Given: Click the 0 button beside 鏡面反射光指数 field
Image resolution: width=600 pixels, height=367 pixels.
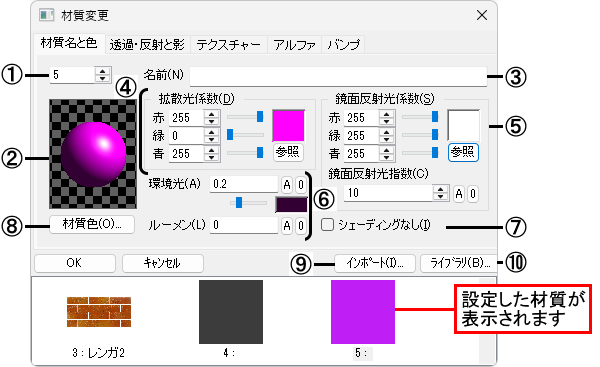Looking at the screenshot, I should (473, 194).
